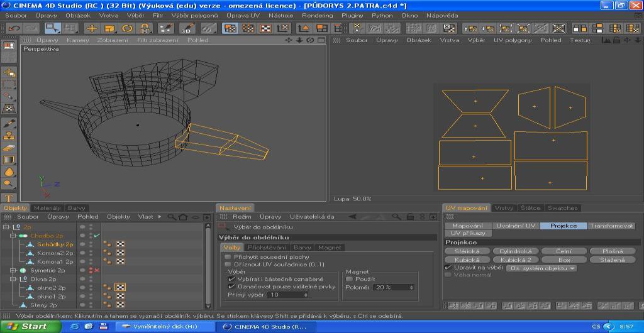
Task: Enable the Magnet Použít checkbox
Action: 350,279
